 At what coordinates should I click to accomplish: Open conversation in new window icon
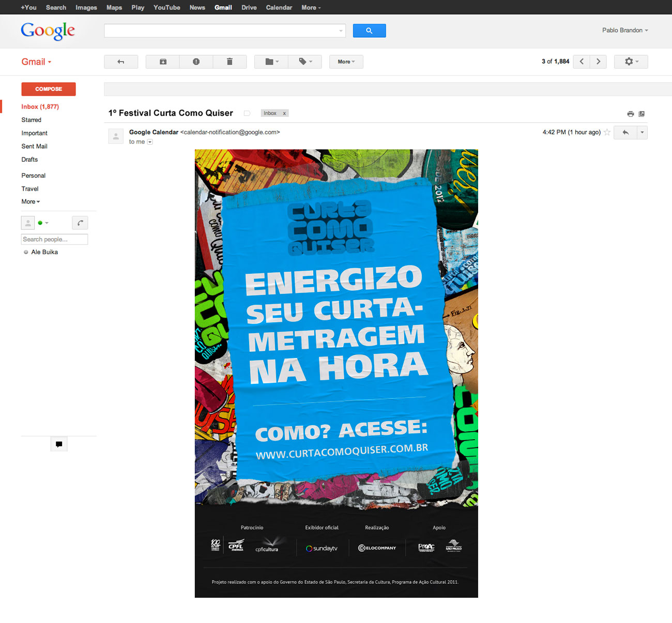coord(642,114)
